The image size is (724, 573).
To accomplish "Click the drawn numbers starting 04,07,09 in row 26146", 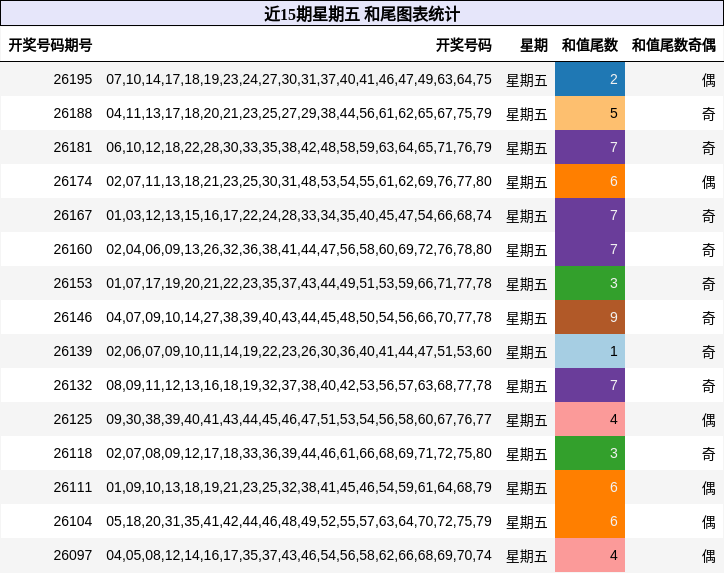I will 299,318.
